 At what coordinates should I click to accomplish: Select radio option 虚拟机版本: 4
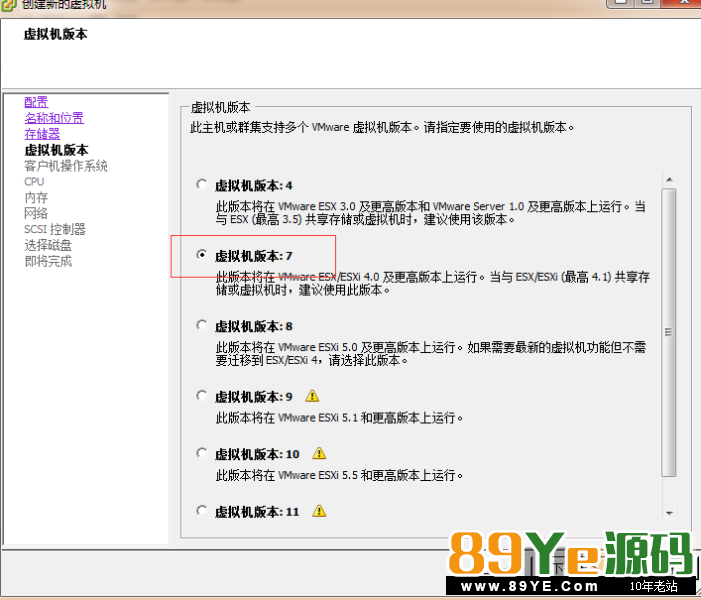[x=202, y=185]
